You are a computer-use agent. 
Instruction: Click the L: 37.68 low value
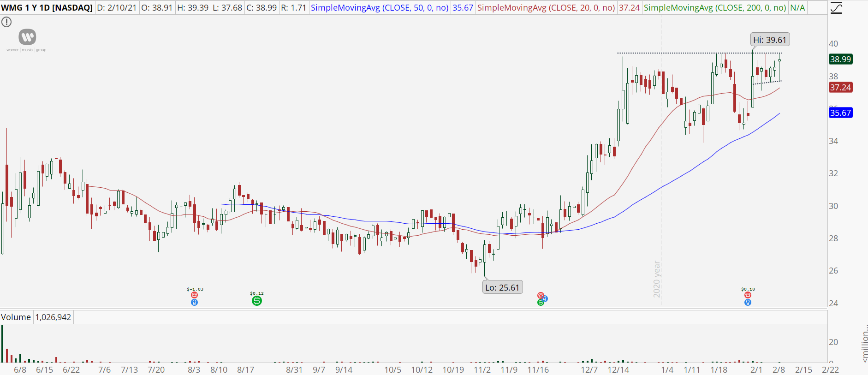click(227, 8)
